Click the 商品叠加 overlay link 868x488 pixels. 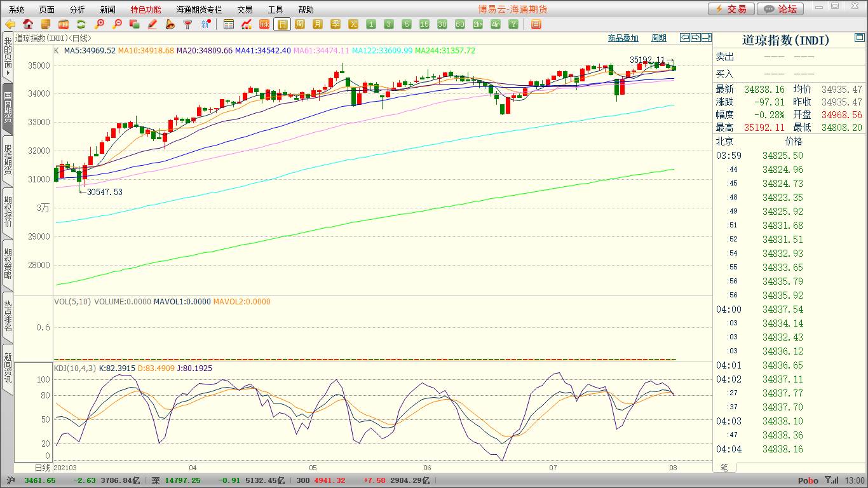(623, 38)
